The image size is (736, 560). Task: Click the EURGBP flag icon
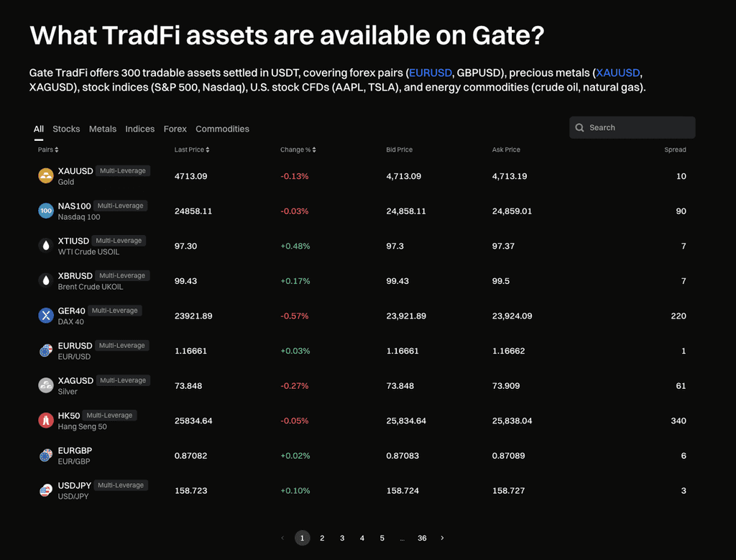coord(46,456)
